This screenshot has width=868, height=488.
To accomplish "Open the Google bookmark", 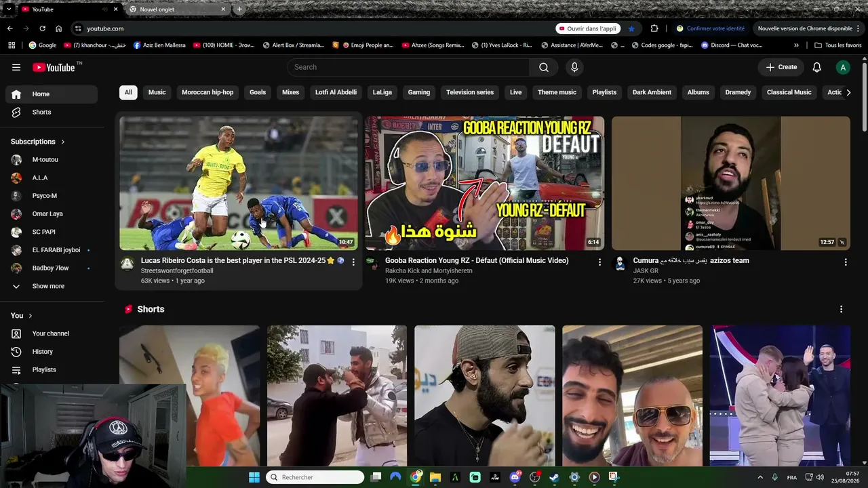I will (x=42, y=45).
